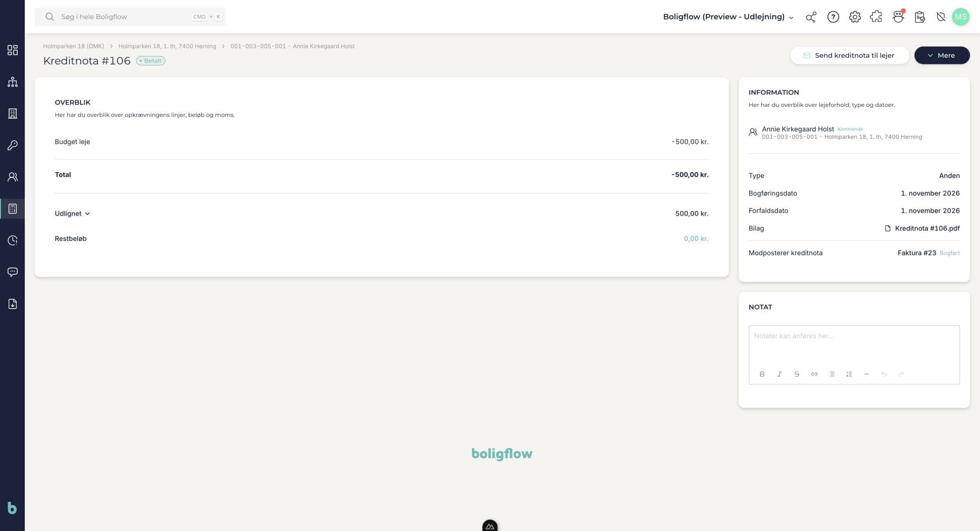Click the support agent icon with red dot

tap(898, 17)
